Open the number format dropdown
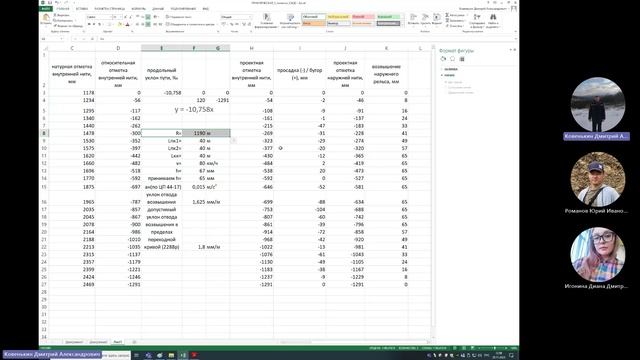The height and width of the screenshot is (360, 640). tap(251, 17)
